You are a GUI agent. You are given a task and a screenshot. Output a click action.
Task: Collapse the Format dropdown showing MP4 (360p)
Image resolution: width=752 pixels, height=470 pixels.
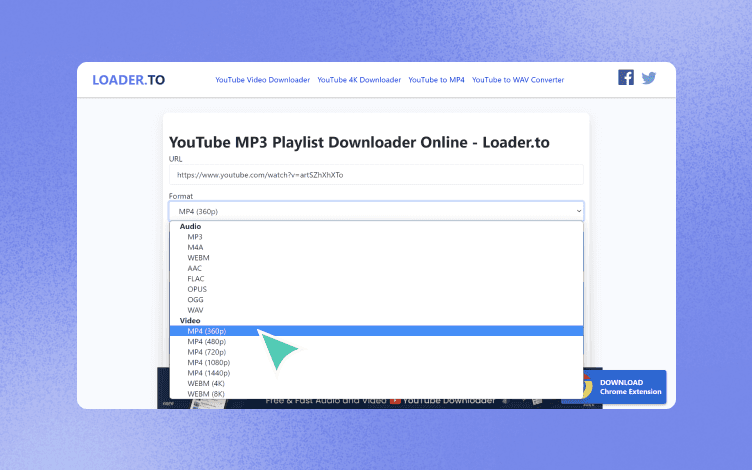(376, 211)
